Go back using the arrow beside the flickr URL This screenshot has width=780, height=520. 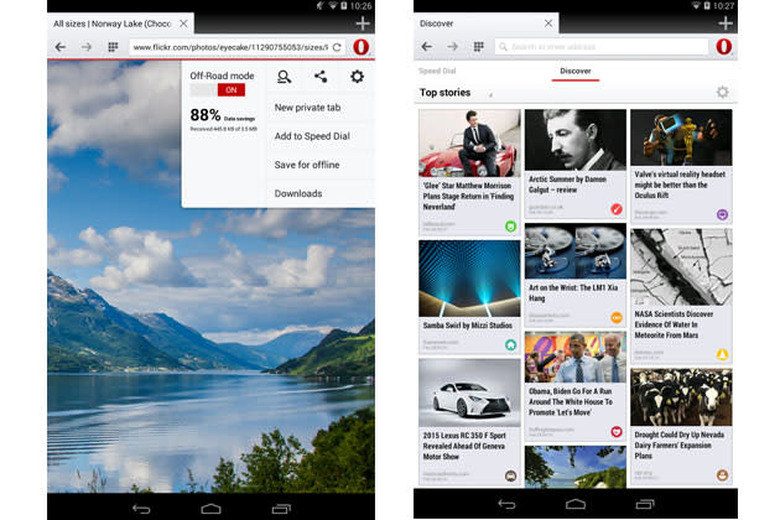coord(60,47)
